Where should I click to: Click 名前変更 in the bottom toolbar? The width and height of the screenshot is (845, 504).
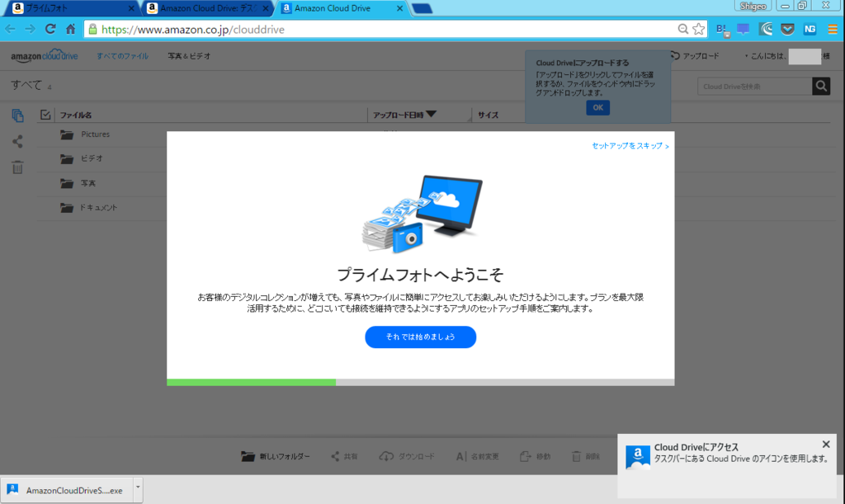477,456
